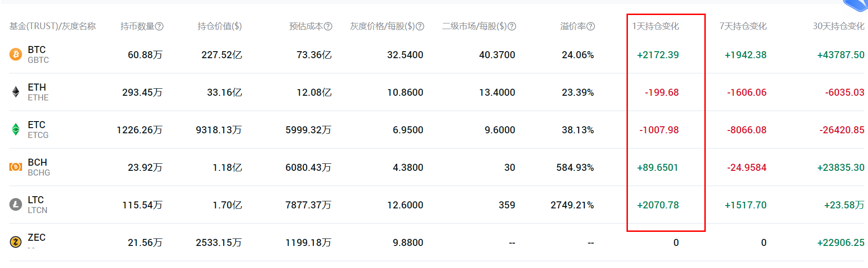
Task: Click the BTC +2172.39 daily change value
Action: (658, 55)
